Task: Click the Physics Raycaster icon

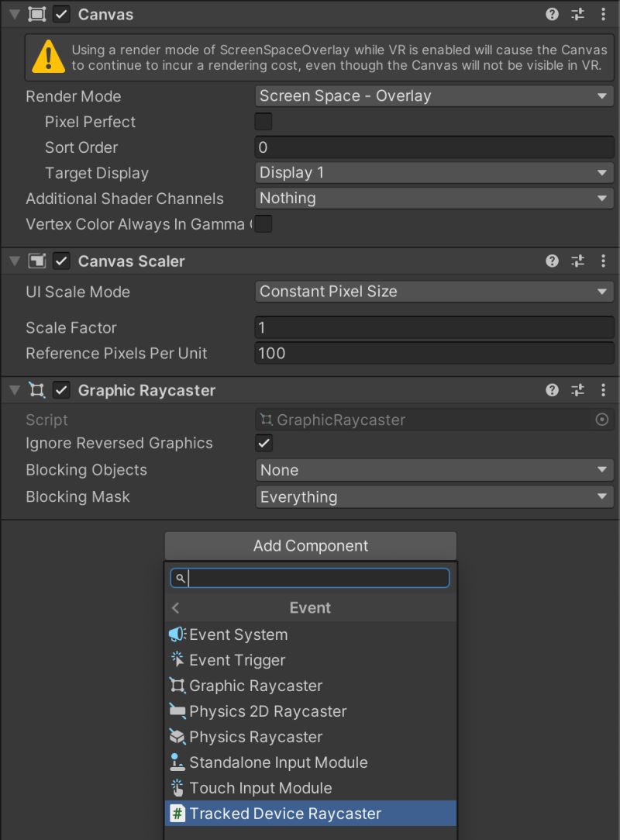Action: [x=176, y=737]
